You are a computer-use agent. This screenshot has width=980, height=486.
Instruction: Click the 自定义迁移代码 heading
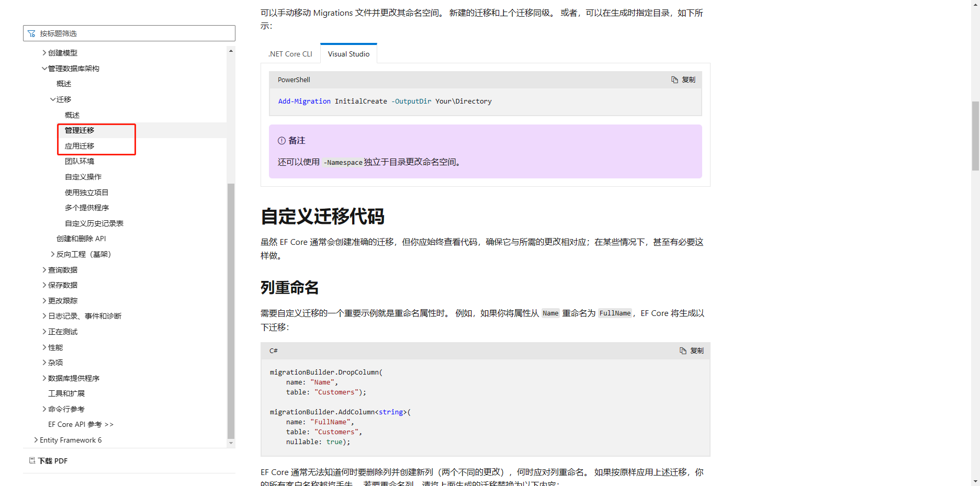[322, 216]
